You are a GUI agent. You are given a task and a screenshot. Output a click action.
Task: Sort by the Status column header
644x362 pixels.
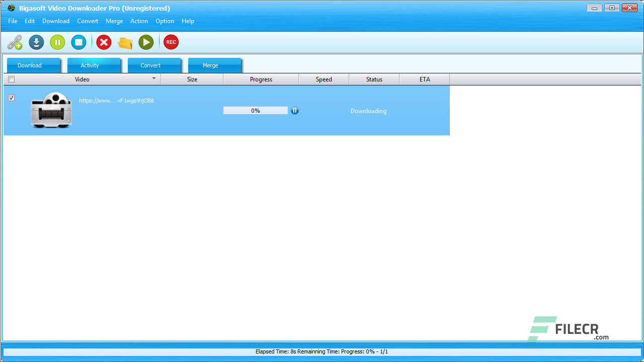click(374, 79)
